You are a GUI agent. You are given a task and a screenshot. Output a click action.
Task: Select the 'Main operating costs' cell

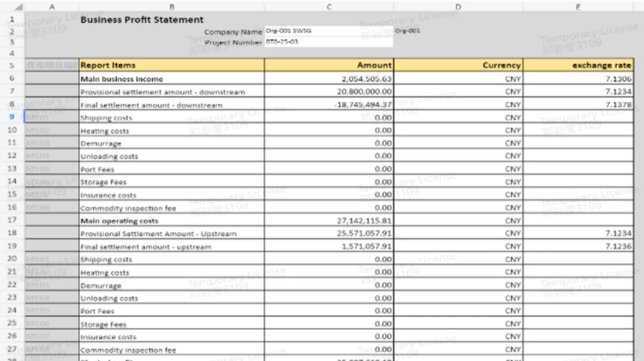(172, 221)
